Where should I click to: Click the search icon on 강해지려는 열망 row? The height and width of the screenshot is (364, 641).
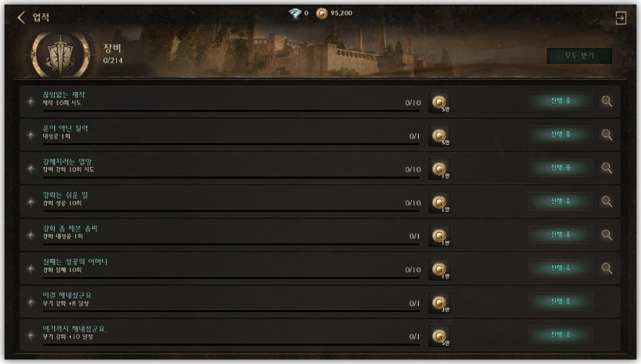click(606, 168)
